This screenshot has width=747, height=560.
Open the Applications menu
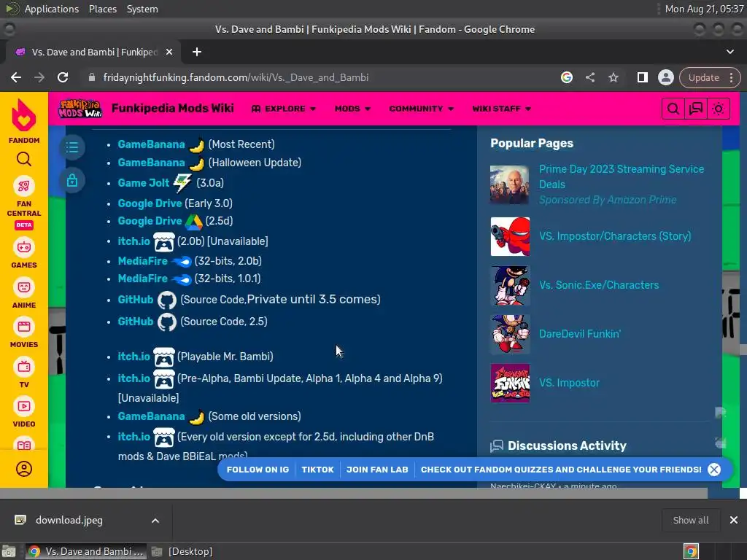tap(52, 9)
